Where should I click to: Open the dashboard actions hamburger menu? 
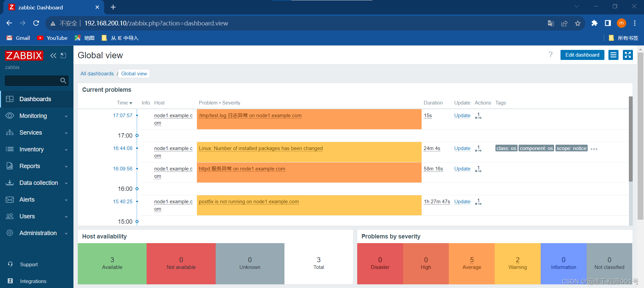613,55
